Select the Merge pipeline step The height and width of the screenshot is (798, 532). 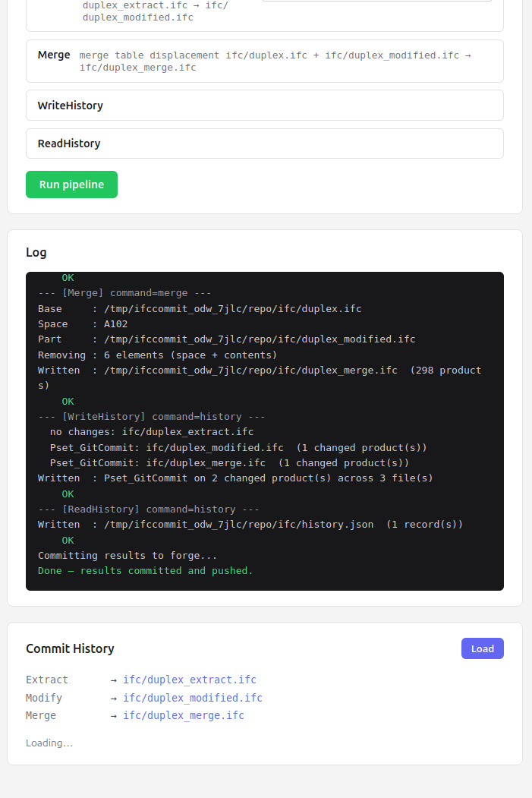coord(264,61)
